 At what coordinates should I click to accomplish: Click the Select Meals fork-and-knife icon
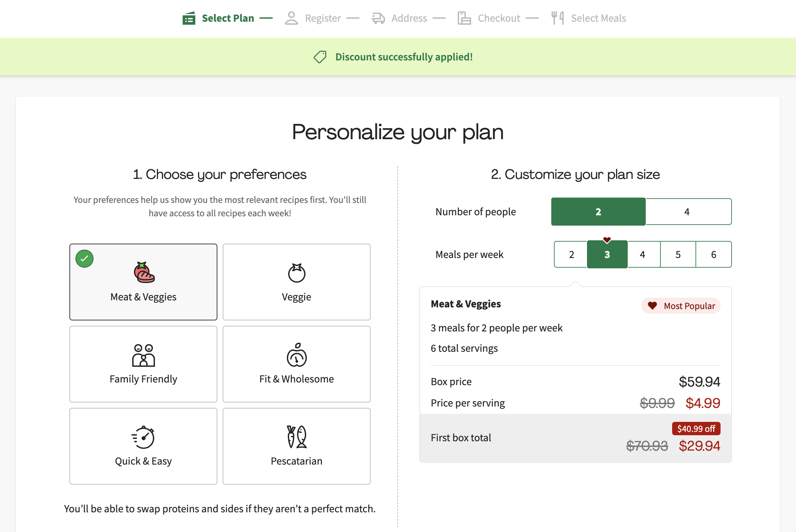click(557, 18)
